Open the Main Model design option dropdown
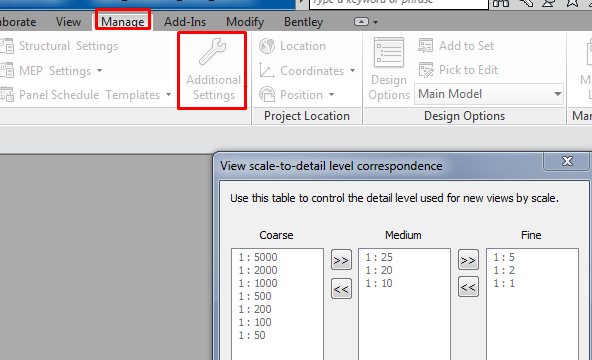The image size is (592, 360). pyautogui.click(x=489, y=94)
